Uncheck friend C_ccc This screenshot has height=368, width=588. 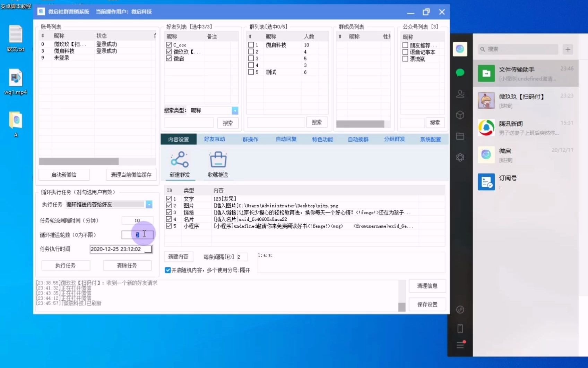tap(169, 45)
